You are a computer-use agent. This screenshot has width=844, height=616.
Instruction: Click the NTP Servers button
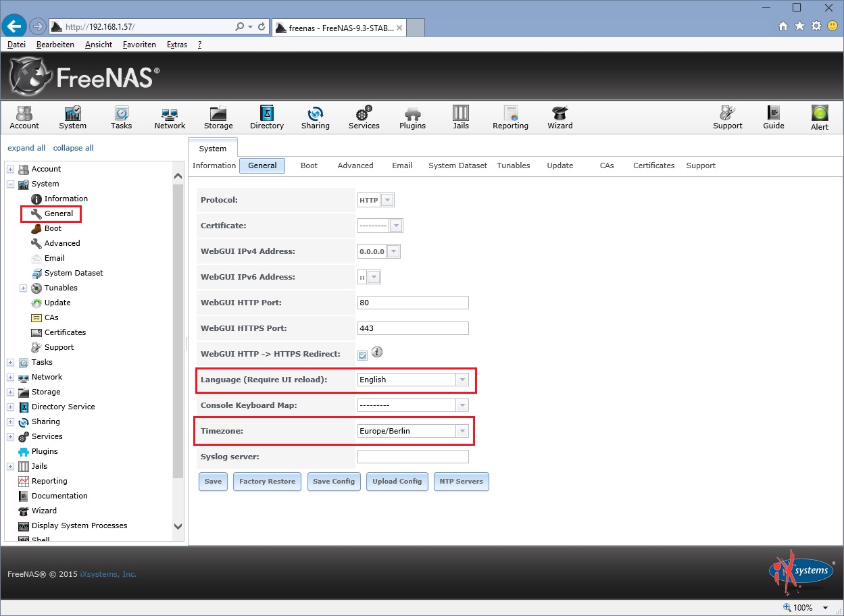(x=461, y=482)
